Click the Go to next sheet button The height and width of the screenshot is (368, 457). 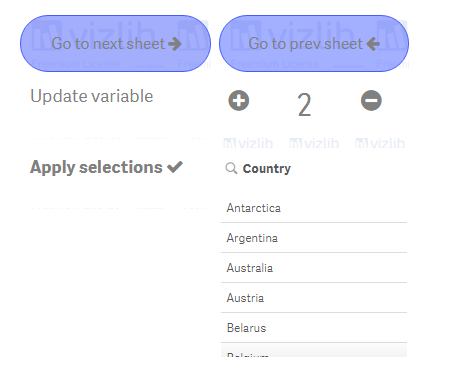tap(115, 43)
